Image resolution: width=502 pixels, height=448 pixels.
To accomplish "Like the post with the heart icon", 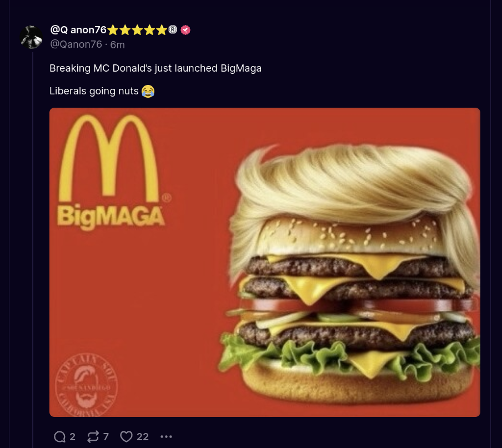I will [126, 436].
